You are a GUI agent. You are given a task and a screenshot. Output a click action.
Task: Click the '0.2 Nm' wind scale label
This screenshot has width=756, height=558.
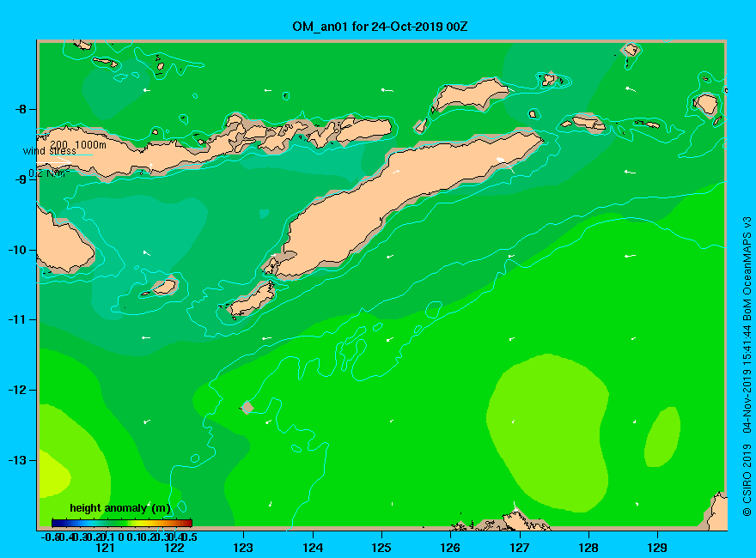[x=49, y=173]
